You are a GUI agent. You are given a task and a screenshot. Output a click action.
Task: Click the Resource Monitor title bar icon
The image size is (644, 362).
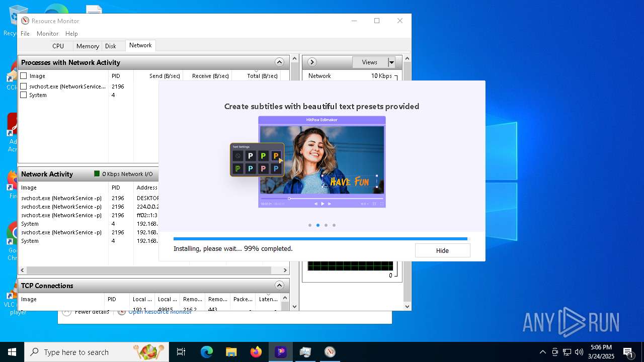click(25, 21)
